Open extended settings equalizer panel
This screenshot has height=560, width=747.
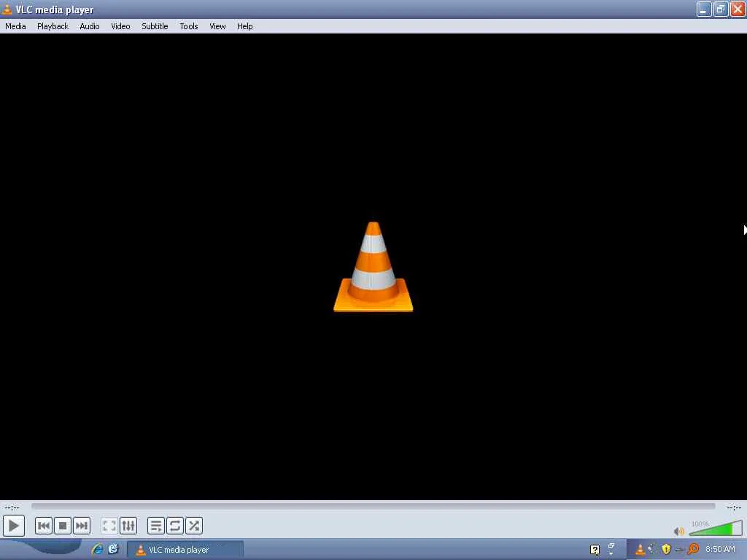[128, 526]
